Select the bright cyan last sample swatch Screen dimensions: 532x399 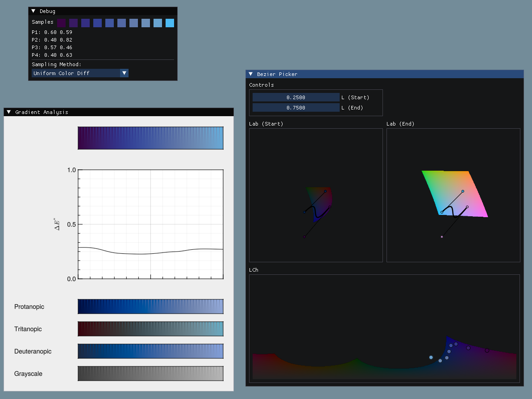(170, 23)
